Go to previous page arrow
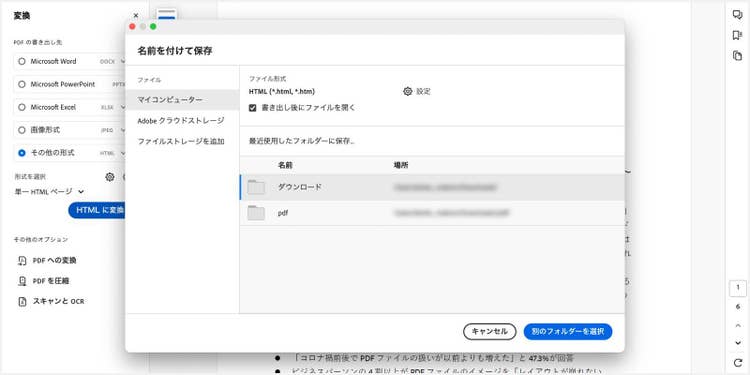The image size is (750, 375). 738,326
